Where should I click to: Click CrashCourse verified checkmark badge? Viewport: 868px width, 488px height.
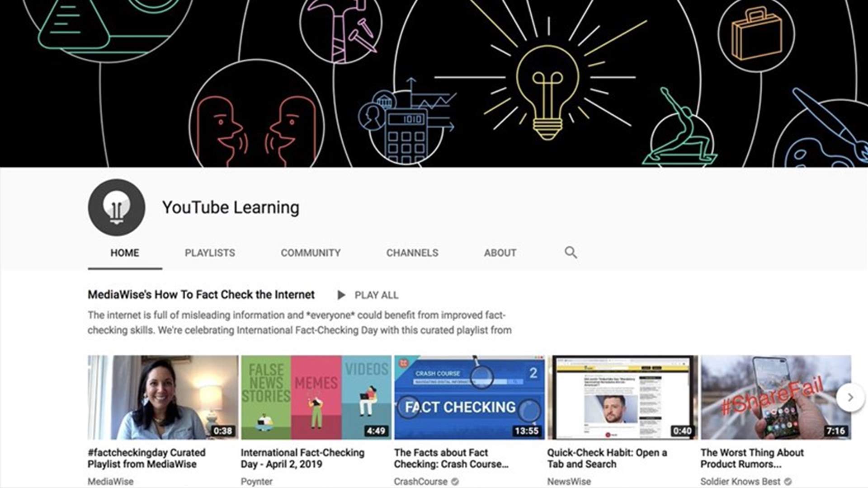coord(455,482)
